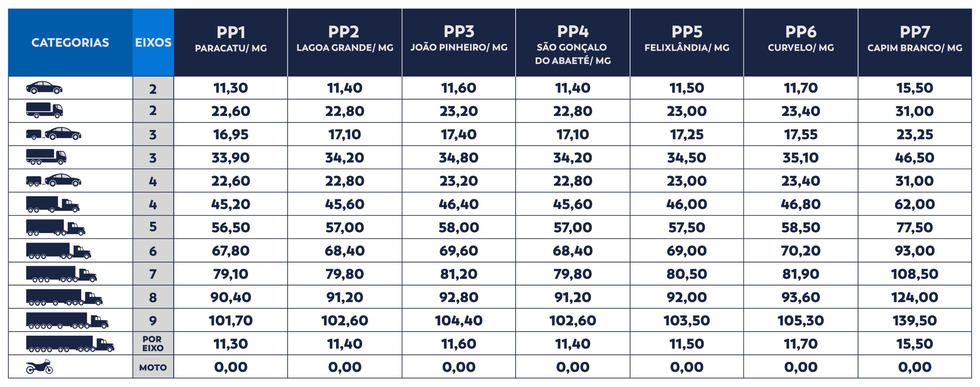Select the PP7 Capim Branco/MG header
Image resolution: width=980 pixels, height=387 pixels.
915,42
